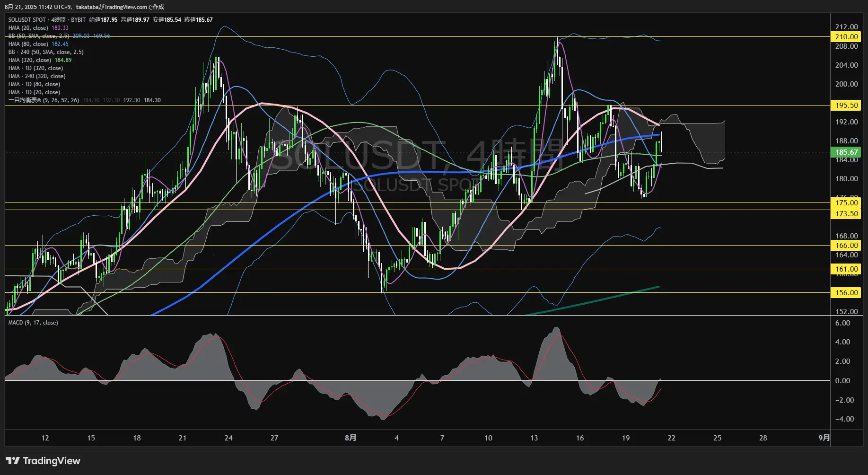Click the date 12 on time axis
868x475 pixels.
point(45,438)
